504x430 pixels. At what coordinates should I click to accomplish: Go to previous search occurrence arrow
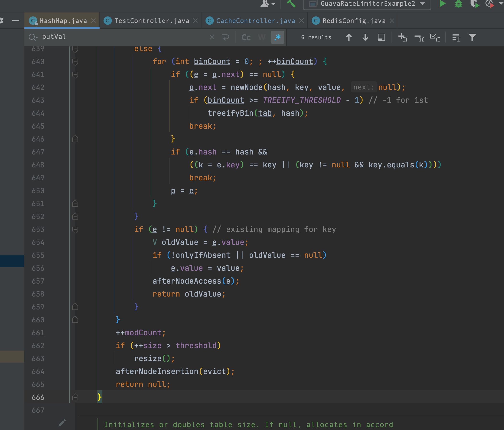349,38
